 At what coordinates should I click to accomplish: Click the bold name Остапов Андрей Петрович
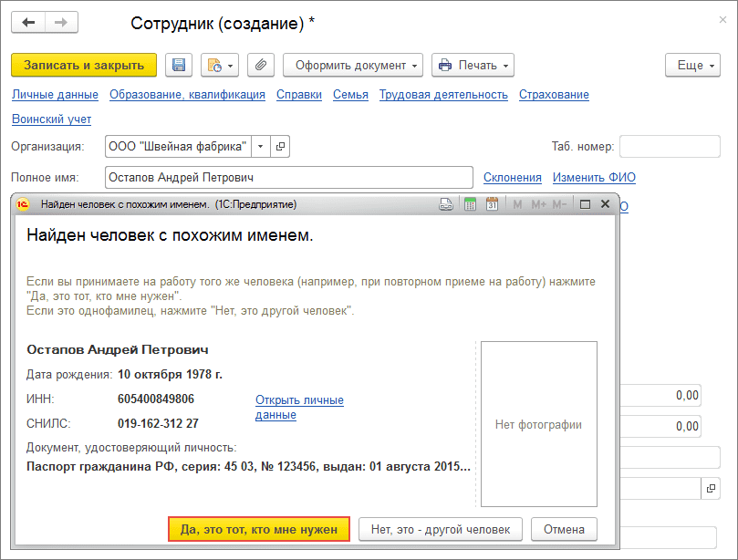click(117, 349)
